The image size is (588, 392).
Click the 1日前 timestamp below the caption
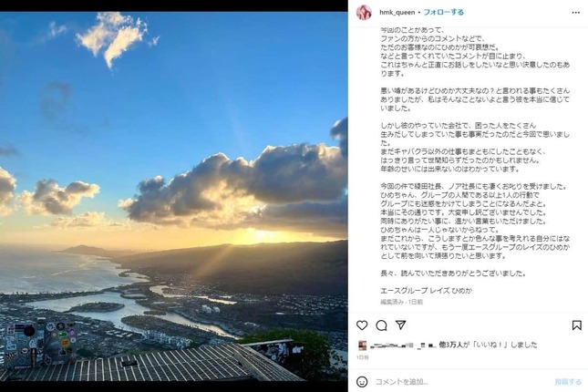[x=415, y=302]
